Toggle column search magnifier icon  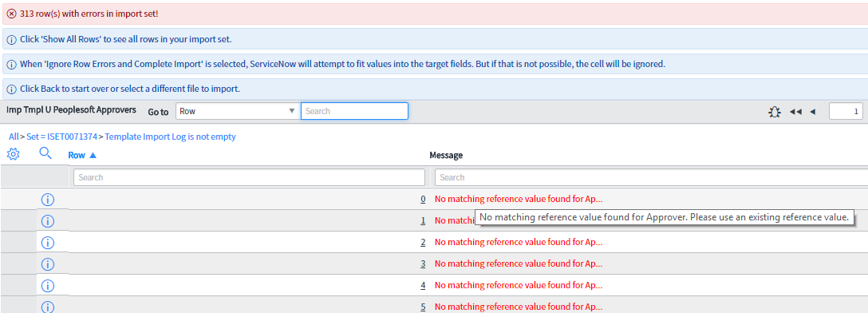(x=46, y=153)
